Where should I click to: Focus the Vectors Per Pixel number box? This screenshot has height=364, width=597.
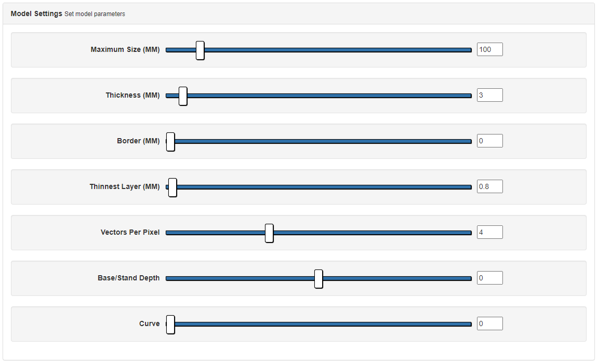point(489,232)
